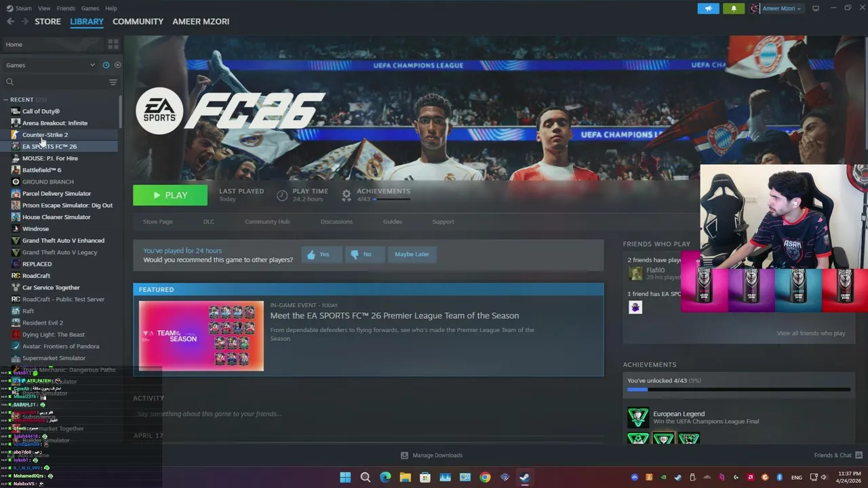The width and height of the screenshot is (868, 488).
Task: Open the Guides link
Action: 393,222
